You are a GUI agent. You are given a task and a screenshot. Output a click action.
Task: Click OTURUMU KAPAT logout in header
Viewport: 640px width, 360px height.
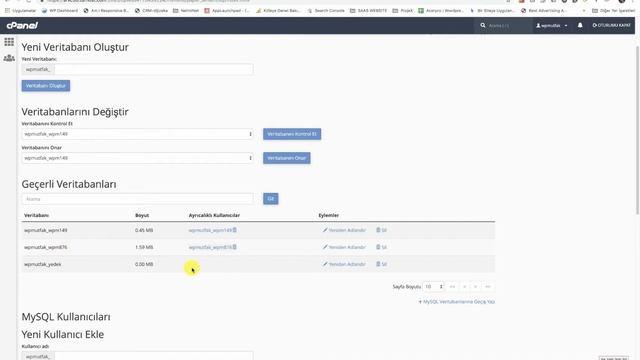611,25
